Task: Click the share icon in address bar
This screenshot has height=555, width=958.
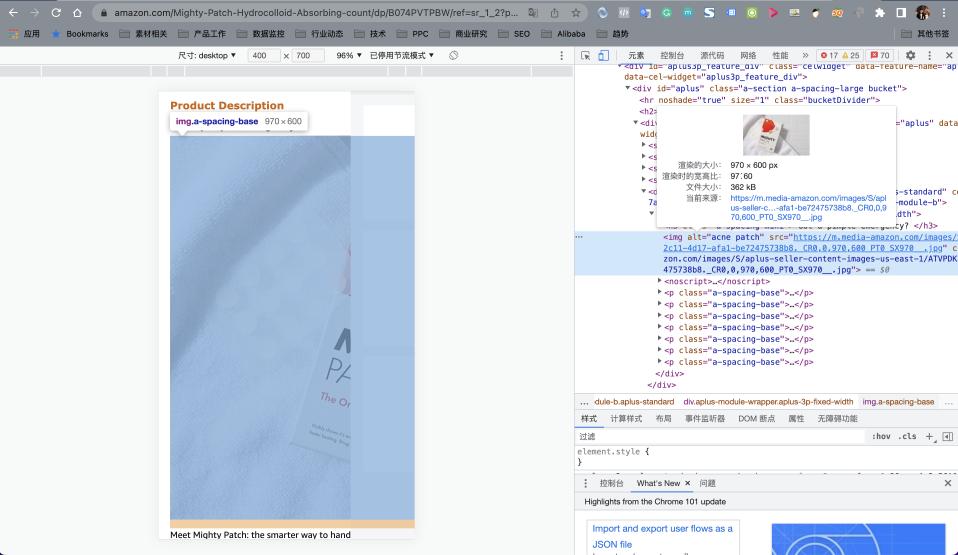Action: click(x=554, y=12)
